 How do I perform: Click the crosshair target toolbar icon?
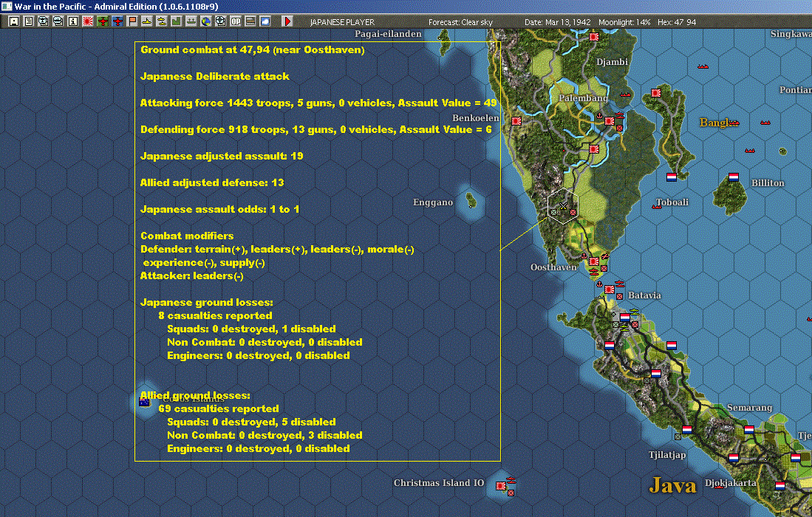[x=221, y=21]
